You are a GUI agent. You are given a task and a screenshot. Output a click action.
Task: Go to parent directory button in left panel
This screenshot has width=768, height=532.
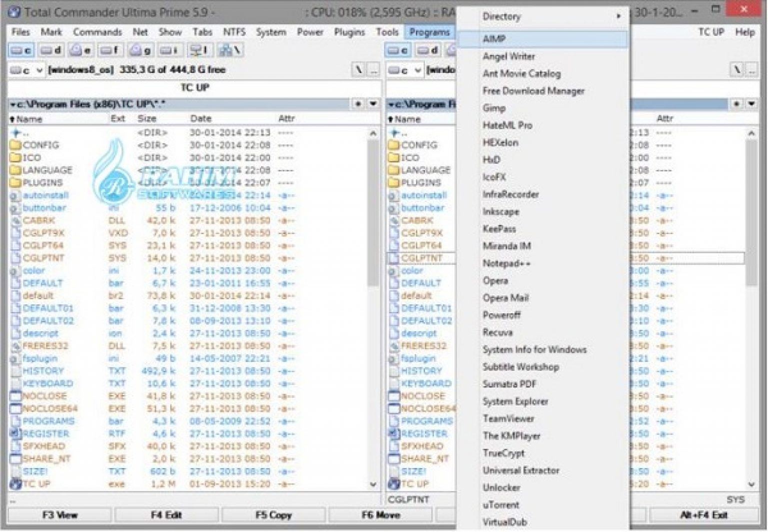click(x=373, y=70)
